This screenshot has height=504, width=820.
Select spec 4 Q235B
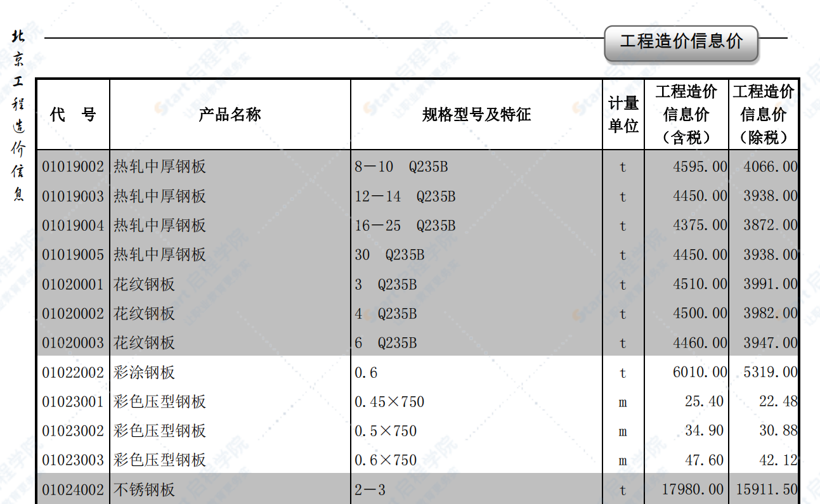click(386, 314)
